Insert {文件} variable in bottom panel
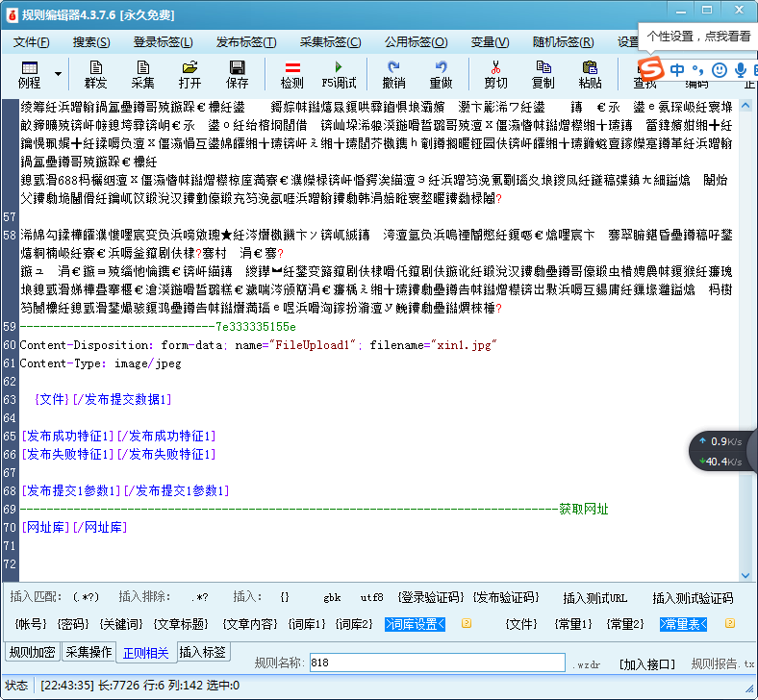This screenshot has width=758, height=700. (521, 624)
